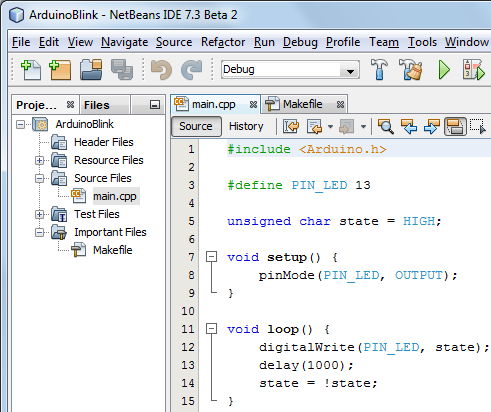The width and height of the screenshot is (491, 412).
Task: Open dropdown arrow next to Back icon
Action: click(x=330, y=127)
